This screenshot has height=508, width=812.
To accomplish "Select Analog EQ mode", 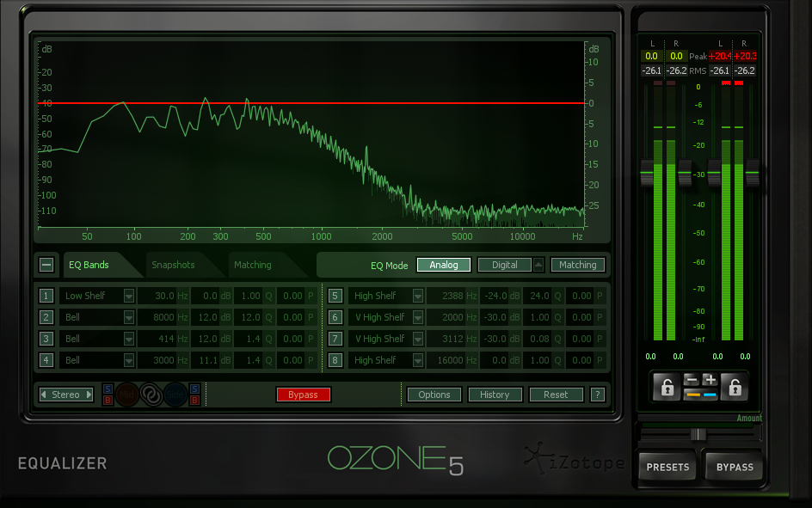I will point(444,265).
